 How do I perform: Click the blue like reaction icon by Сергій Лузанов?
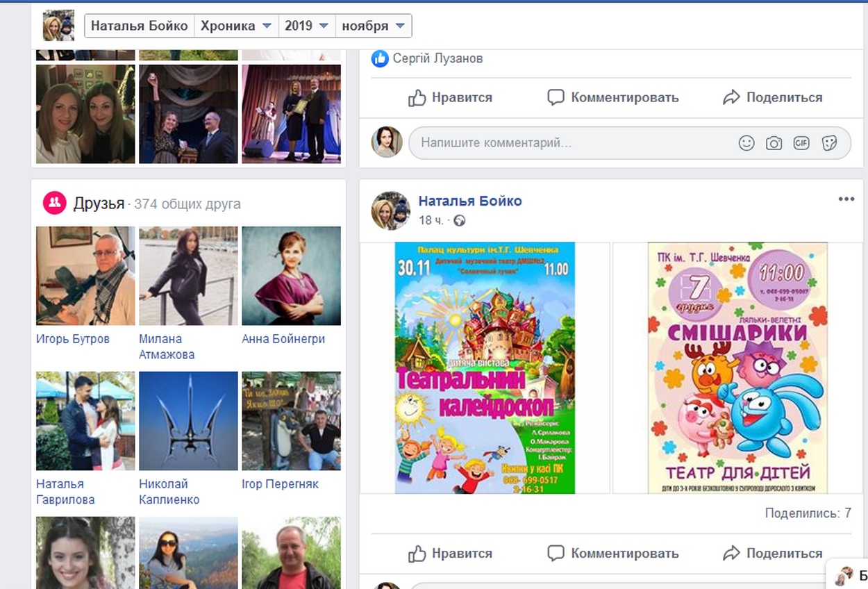click(380, 59)
